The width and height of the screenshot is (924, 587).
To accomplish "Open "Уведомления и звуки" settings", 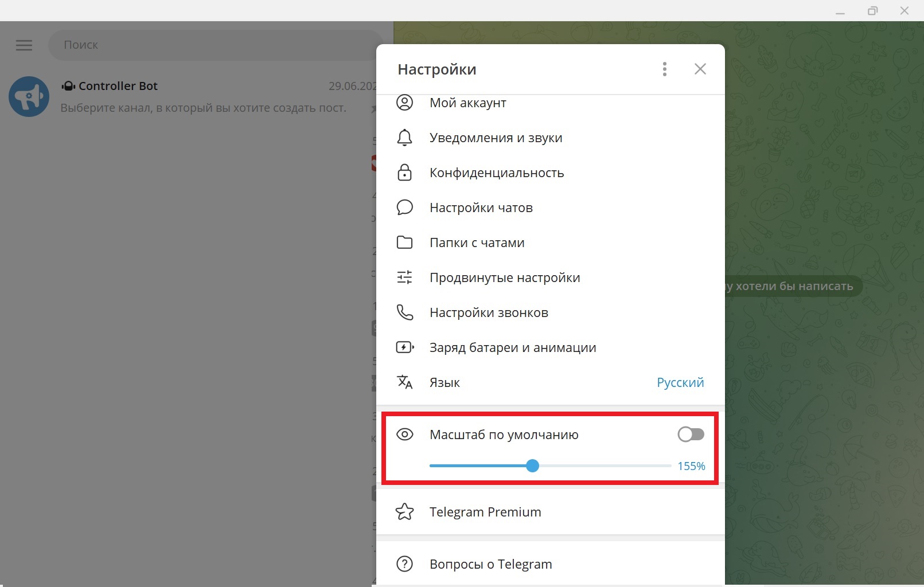I will coord(551,138).
